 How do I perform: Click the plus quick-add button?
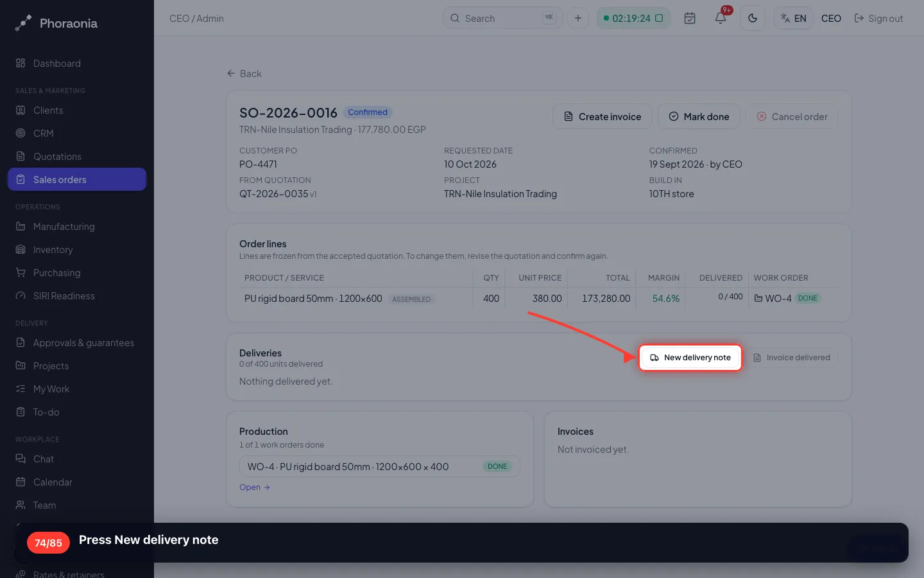click(x=578, y=18)
